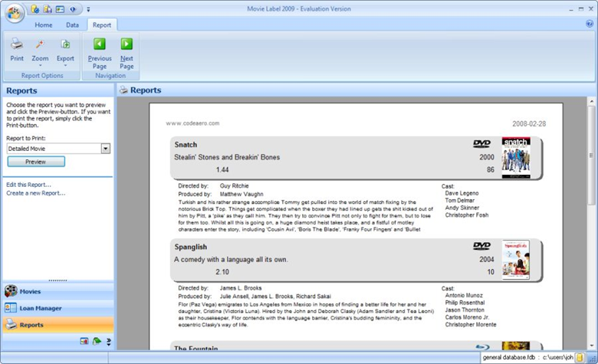The width and height of the screenshot is (598, 364).
Task: Click the www.codeaero.com text in report header
Action: (x=192, y=123)
